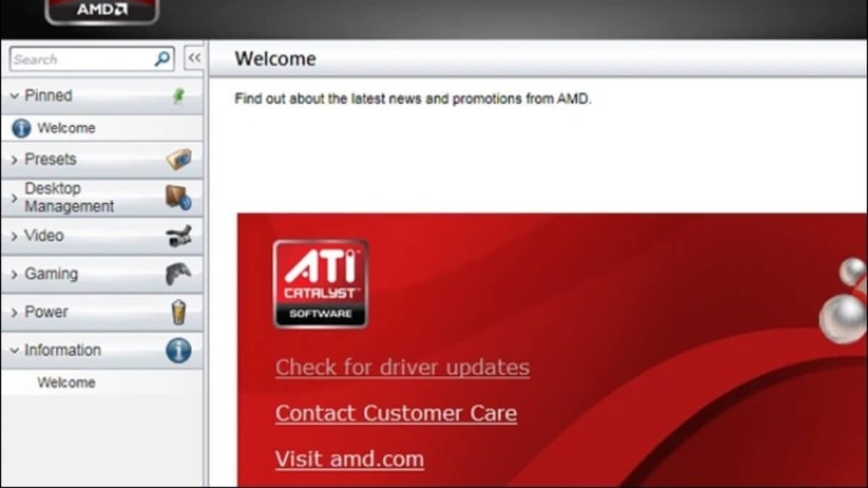
Task: Open the Video category label
Action: 44,236
